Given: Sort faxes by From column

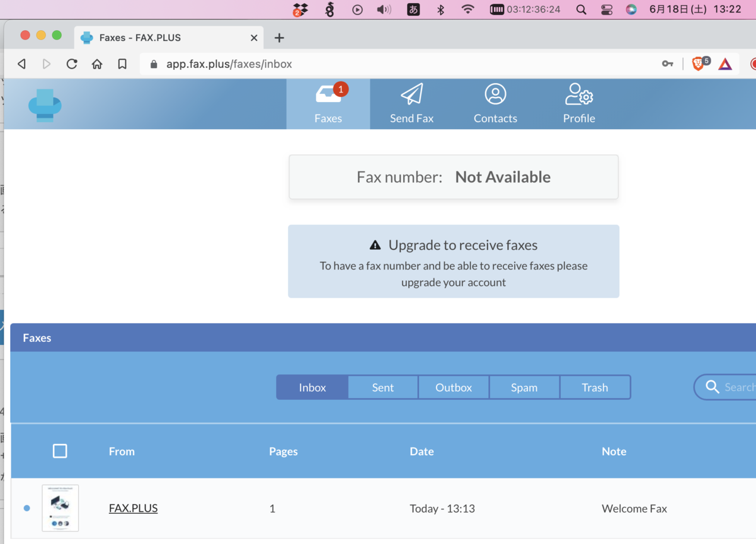Looking at the screenshot, I should click(x=122, y=451).
